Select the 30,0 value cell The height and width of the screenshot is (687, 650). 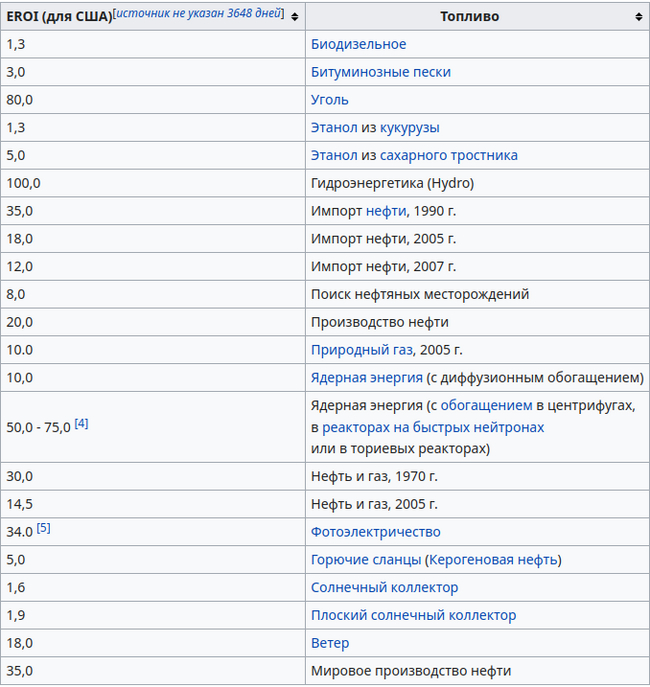coord(153,476)
